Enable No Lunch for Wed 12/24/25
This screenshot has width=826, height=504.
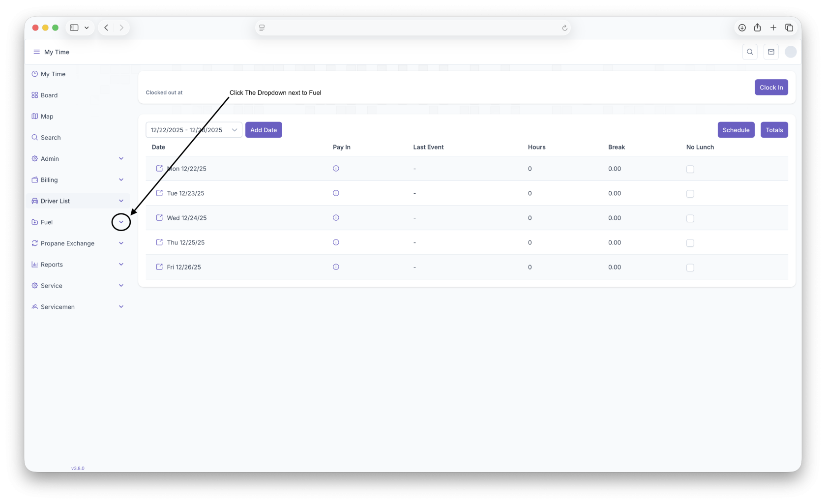[x=690, y=218]
